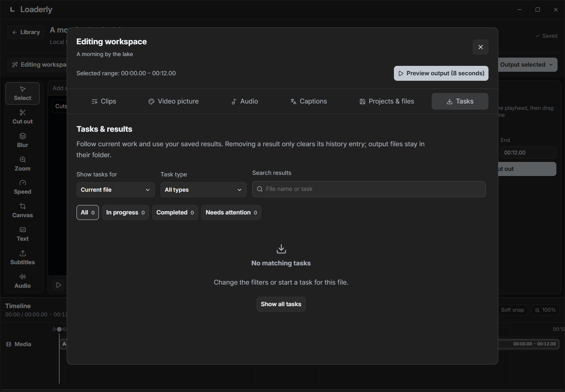565x392 pixels.
Task: Toggle the All filter chip
Action: click(x=87, y=212)
